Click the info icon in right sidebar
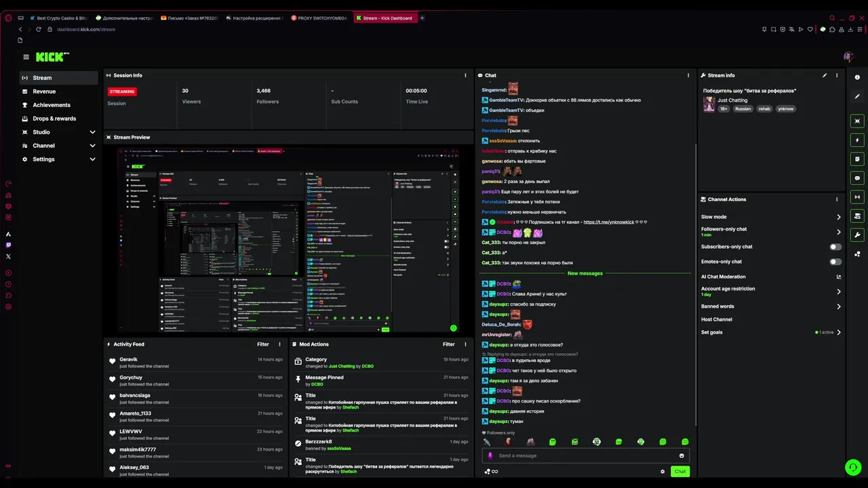 click(857, 77)
